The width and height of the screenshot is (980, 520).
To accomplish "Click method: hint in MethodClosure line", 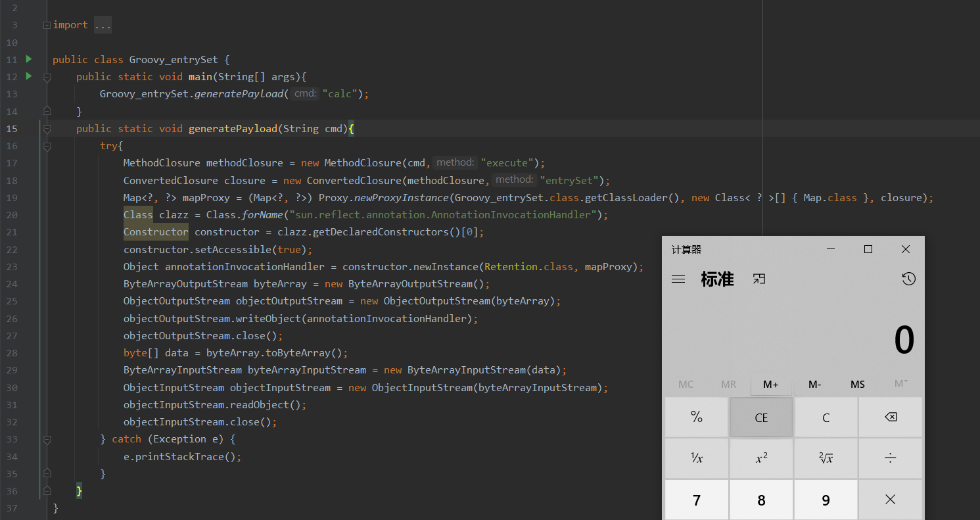I will pyautogui.click(x=455, y=162).
